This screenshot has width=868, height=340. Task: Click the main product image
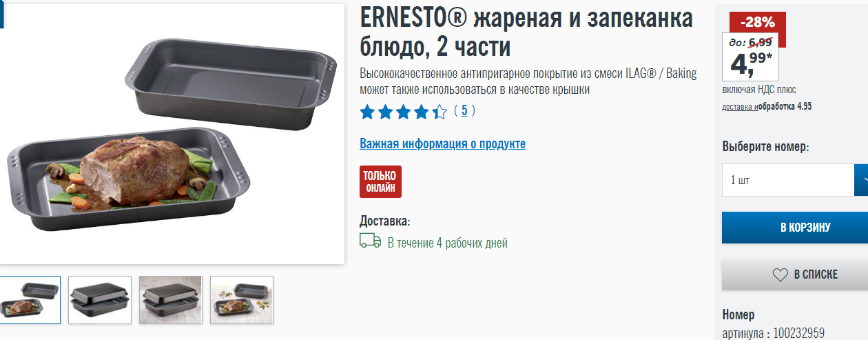172,134
